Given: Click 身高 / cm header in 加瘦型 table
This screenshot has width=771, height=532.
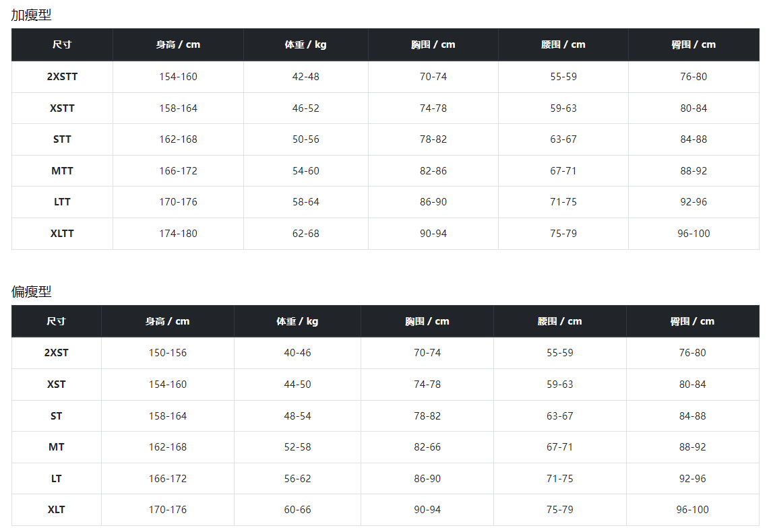Looking at the screenshot, I should coord(178,44).
